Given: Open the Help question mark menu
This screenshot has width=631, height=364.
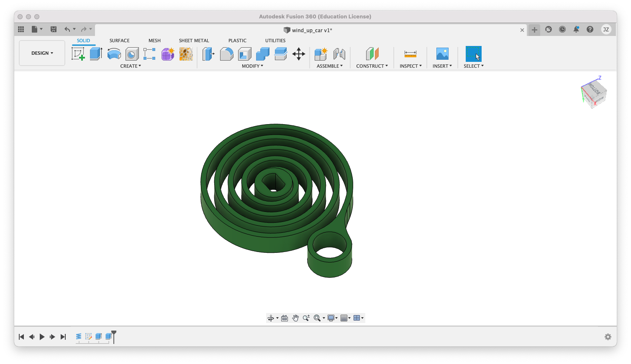Looking at the screenshot, I should pyautogui.click(x=590, y=29).
